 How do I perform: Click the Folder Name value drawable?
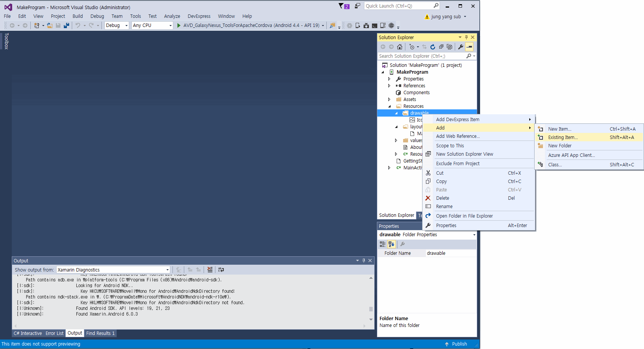point(451,253)
